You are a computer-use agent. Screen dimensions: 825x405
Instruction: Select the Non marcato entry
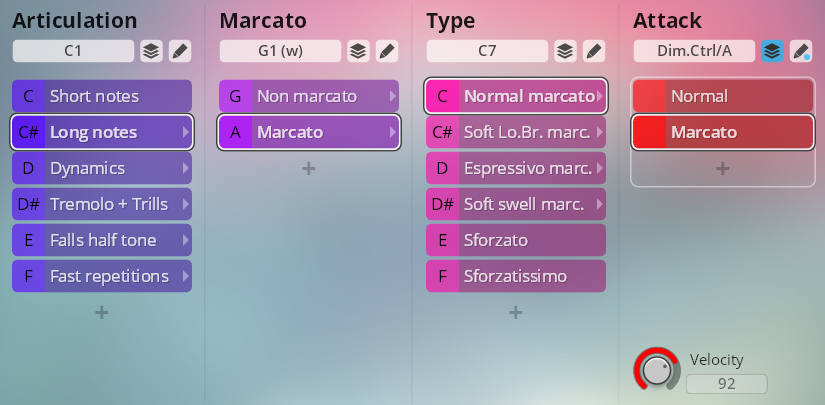tap(308, 96)
